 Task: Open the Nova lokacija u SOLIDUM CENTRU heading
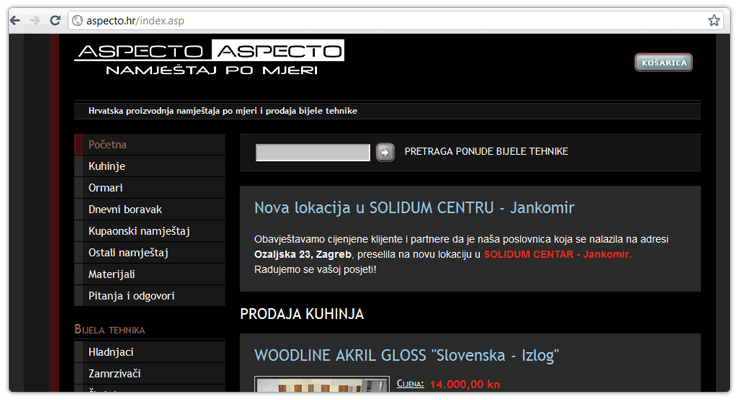[x=414, y=208]
